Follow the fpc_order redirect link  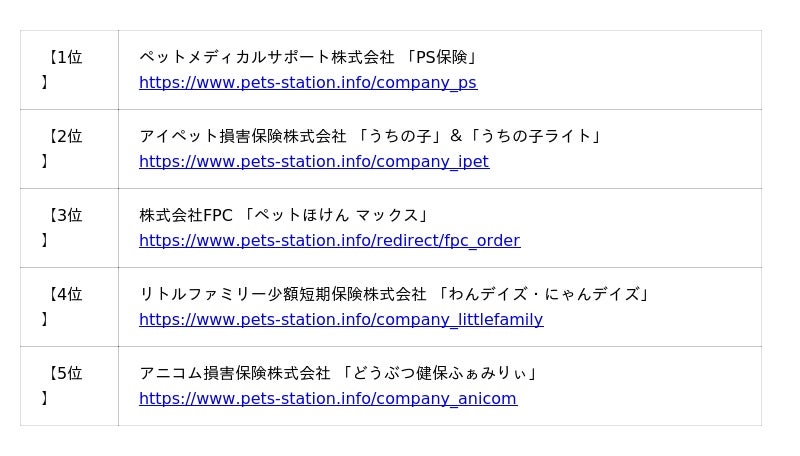coord(329,240)
